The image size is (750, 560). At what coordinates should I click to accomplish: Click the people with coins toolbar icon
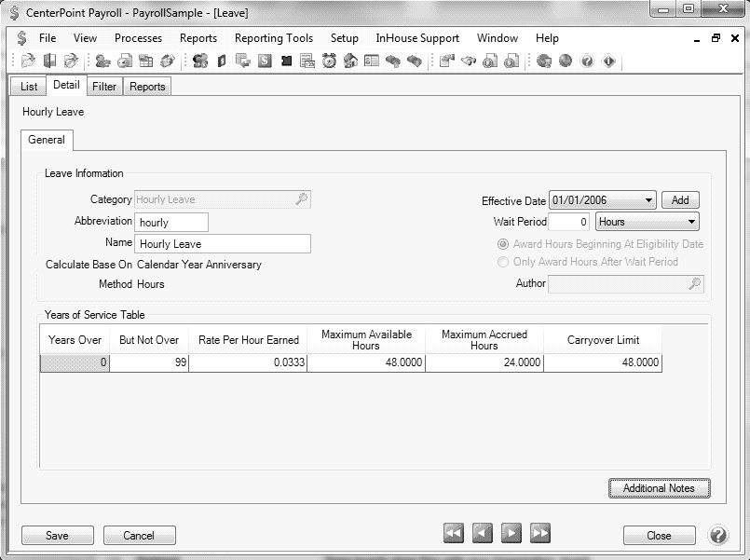200,61
